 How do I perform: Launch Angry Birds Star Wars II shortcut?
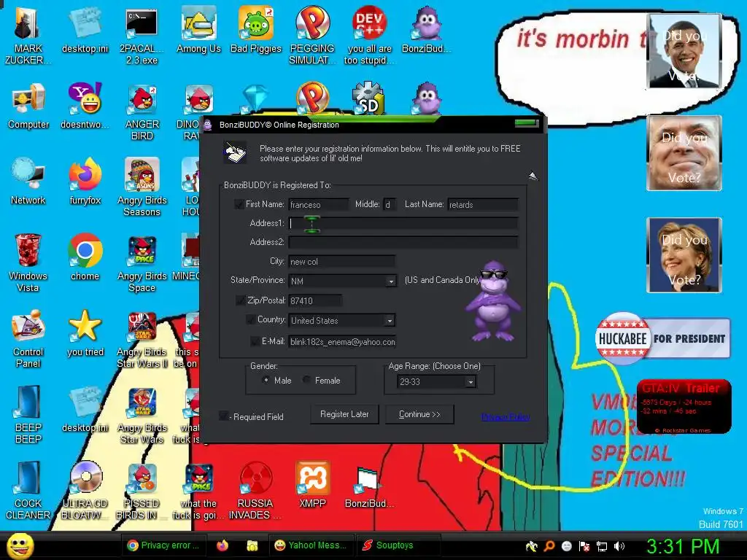pyautogui.click(x=142, y=339)
